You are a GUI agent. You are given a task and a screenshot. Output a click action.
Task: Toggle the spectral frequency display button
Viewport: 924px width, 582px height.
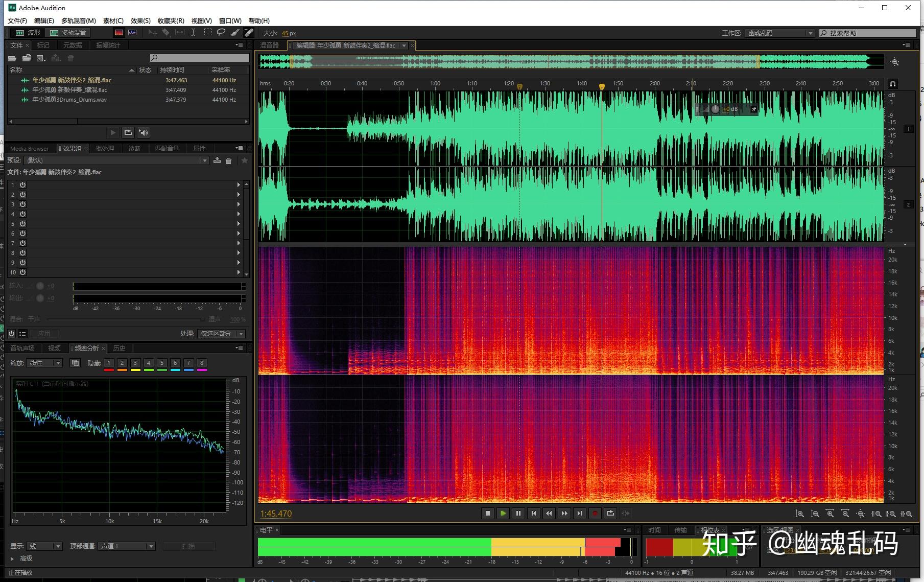coord(119,33)
